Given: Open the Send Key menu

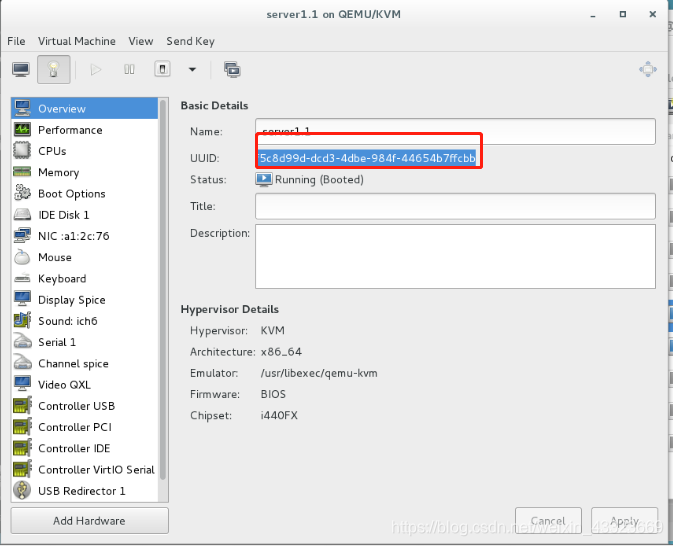Looking at the screenshot, I should pyautogui.click(x=191, y=41).
